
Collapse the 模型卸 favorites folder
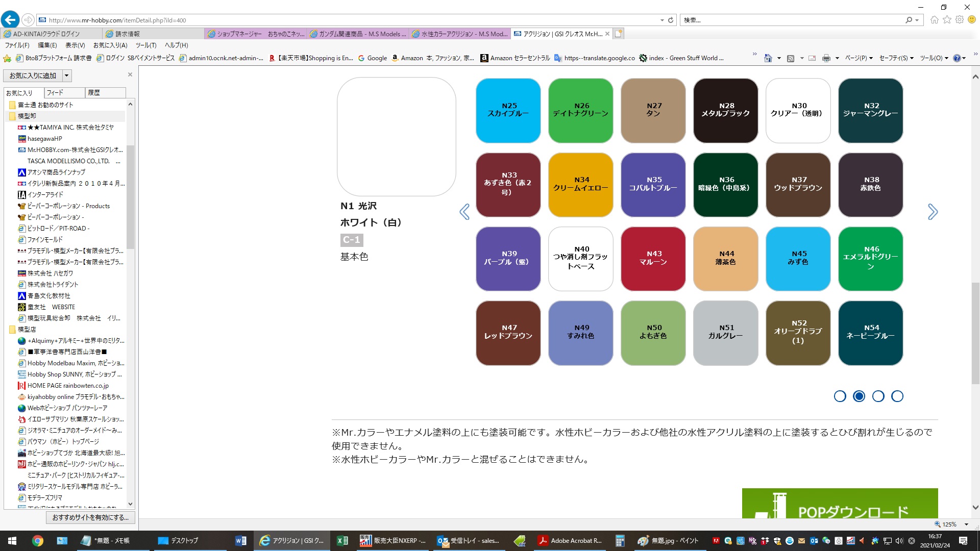coord(27,116)
